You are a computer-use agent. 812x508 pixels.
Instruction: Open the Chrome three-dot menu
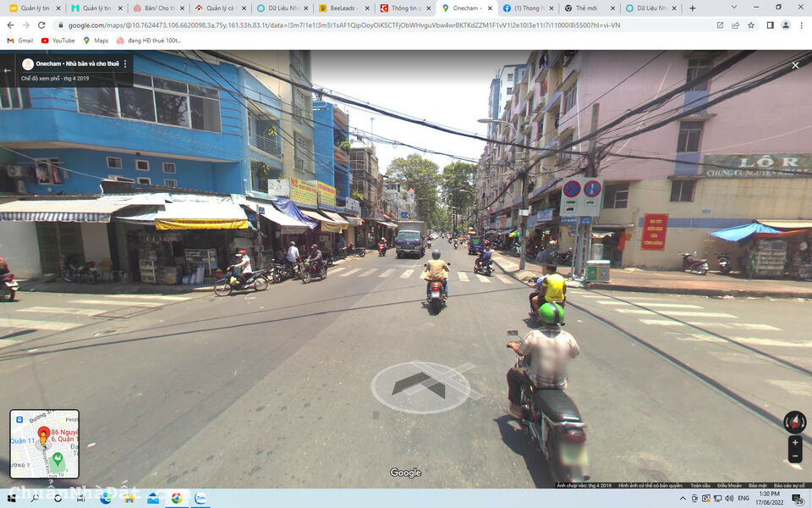[802, 25]
